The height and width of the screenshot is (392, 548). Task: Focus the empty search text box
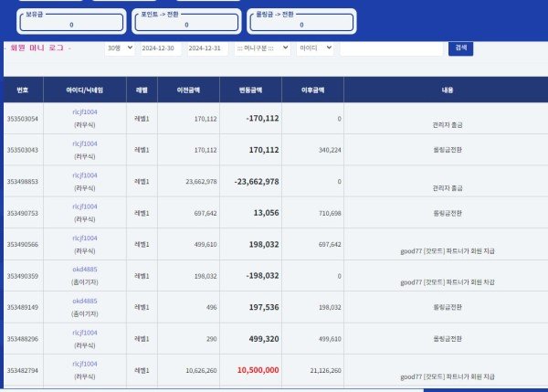390,48
